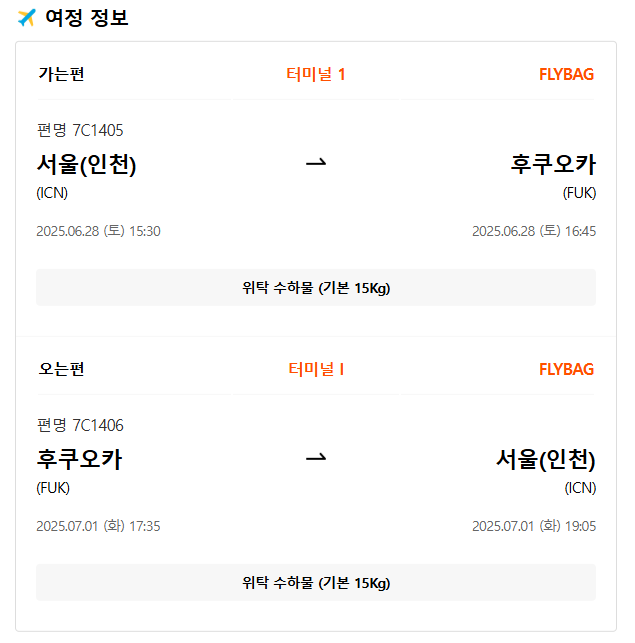This screenshot has height=643, width=635.
Task: Click the 가는편 section heading
Action: pos(61,74)
